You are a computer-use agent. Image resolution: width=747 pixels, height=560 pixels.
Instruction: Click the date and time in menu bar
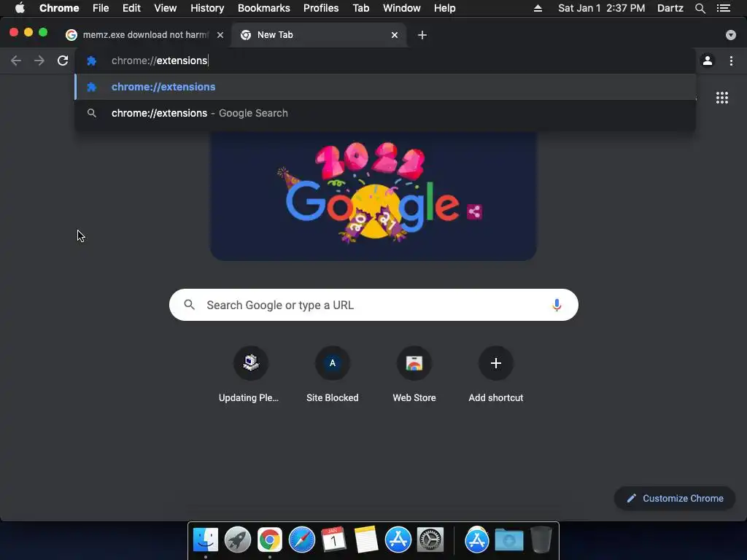602,8
